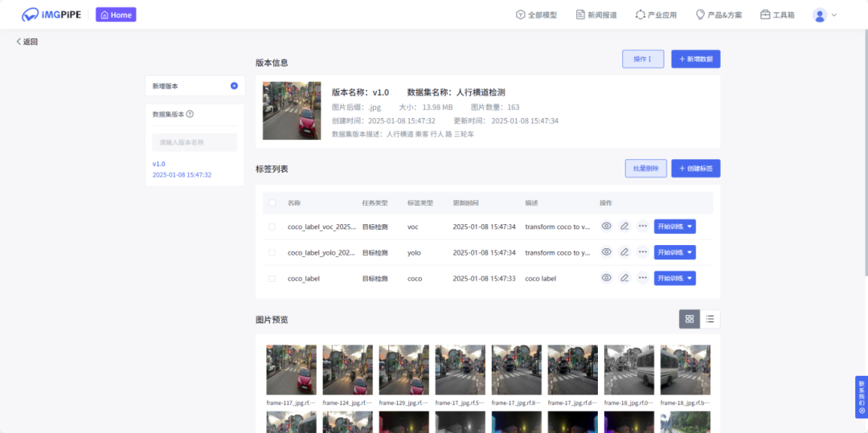The height and width of the screenshot is (433, 868).
Task: Open the Home button
Action: pos(116,15)
